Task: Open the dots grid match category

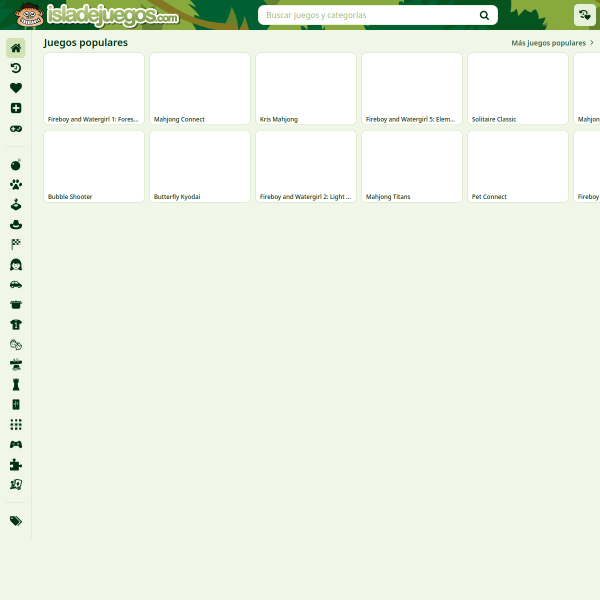Action: [16, 424]
